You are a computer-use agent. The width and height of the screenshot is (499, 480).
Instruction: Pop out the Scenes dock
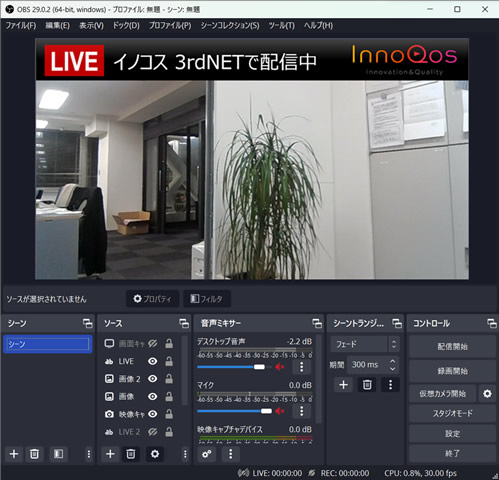click(88, 323)
